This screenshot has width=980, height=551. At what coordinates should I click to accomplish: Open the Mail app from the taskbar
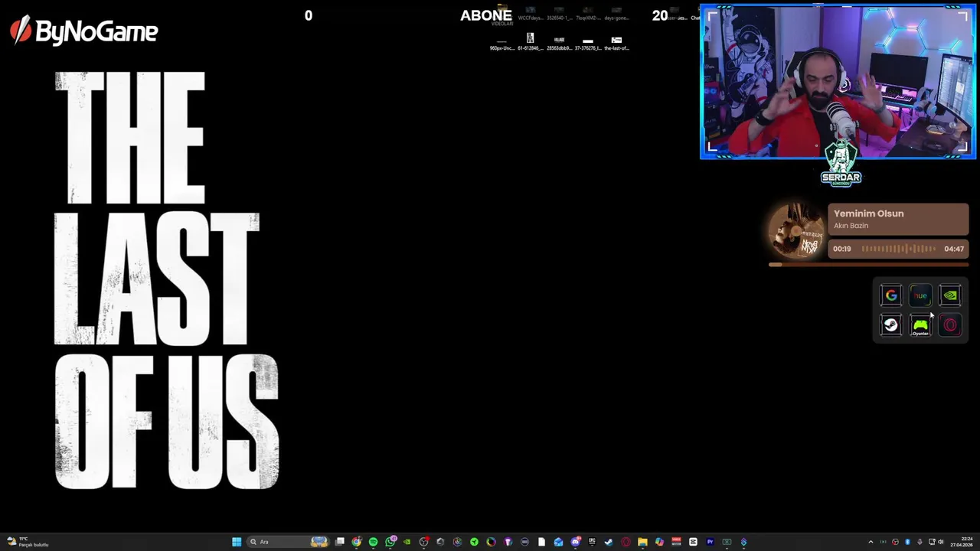point(558,542)
